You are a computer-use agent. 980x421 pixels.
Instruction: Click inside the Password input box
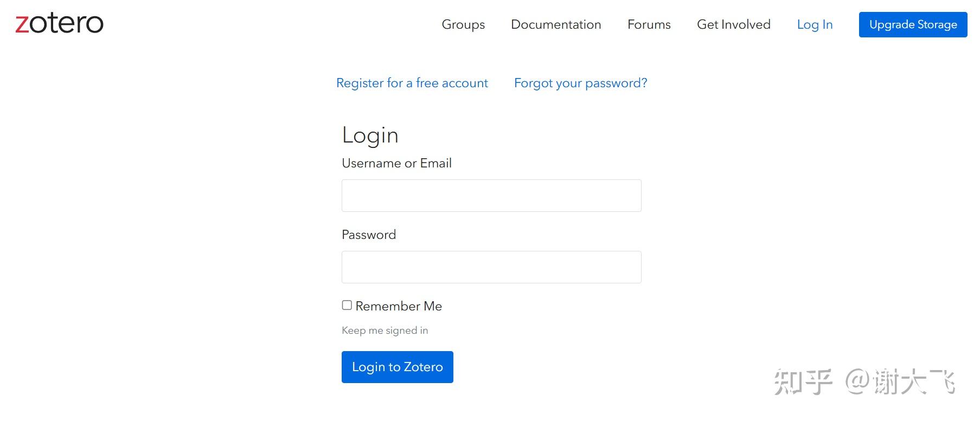point(491,267)
